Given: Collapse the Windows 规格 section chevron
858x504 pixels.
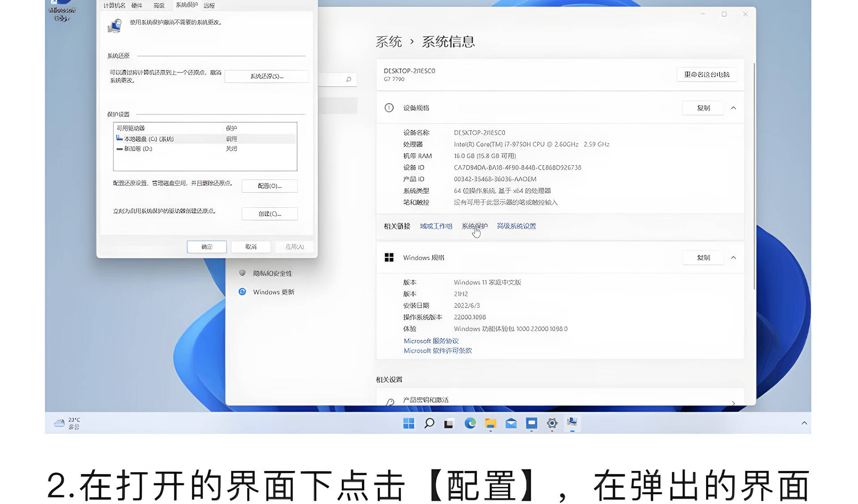Looking at the screenshot, I should pos(733,258).
